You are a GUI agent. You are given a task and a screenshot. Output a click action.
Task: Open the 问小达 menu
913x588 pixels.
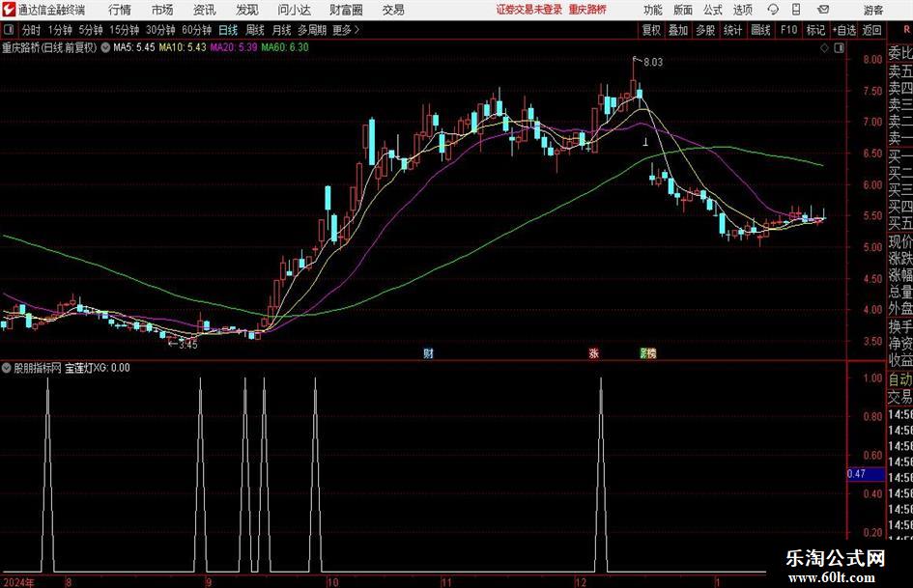click(294, 10)
